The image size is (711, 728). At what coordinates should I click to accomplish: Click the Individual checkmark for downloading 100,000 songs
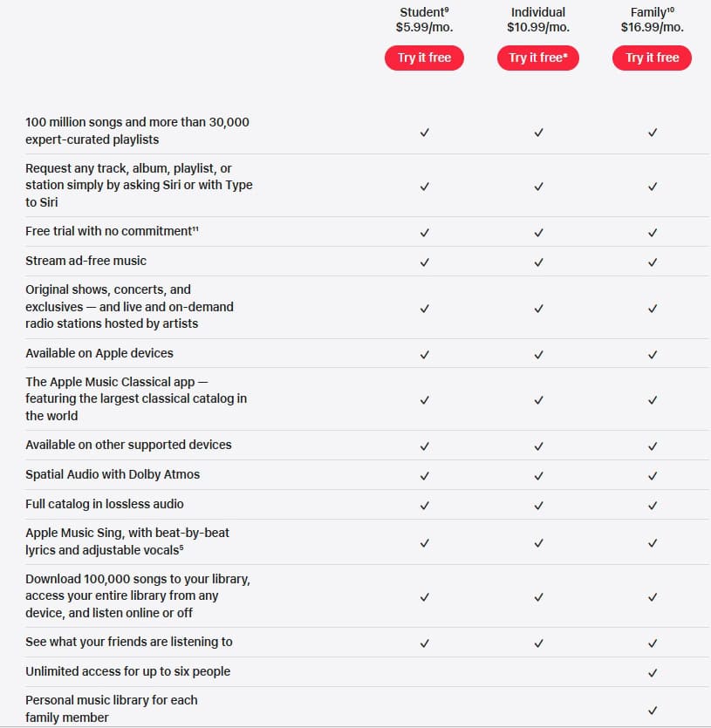(x=538, y=596)
